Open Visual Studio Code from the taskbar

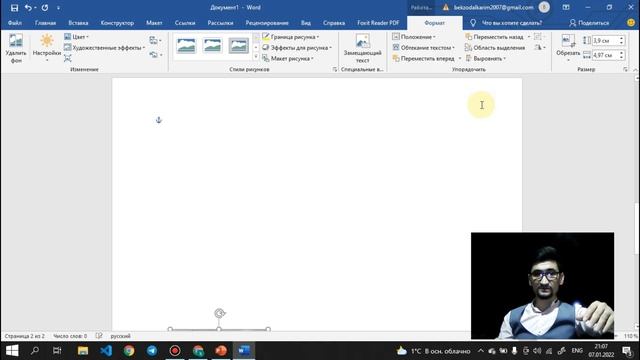[x=106, y=351]
